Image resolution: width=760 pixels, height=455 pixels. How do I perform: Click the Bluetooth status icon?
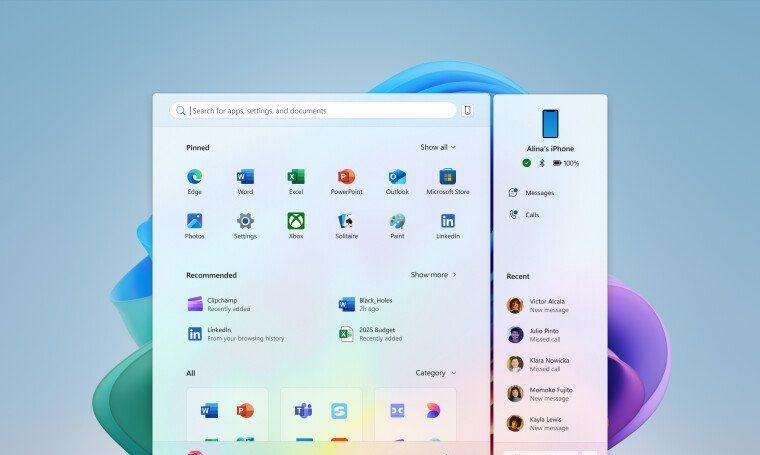(x=542, y=163)
